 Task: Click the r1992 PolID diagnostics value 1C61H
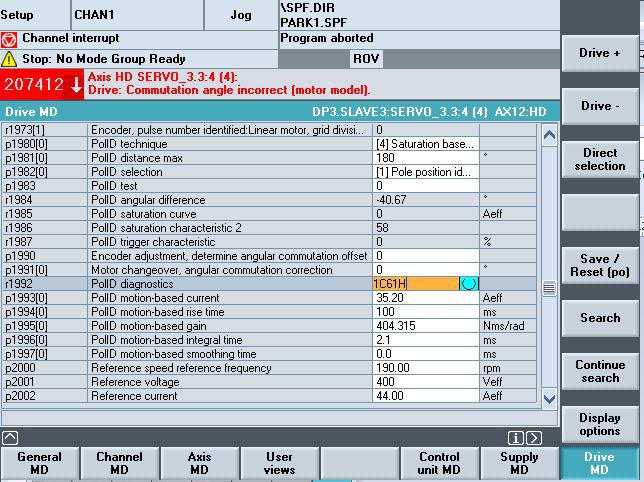click(x=416, y=284)
